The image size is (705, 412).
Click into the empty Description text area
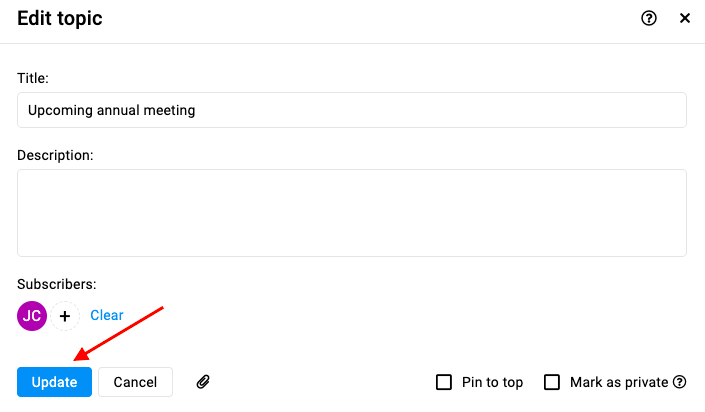click(x=352, y=213)
